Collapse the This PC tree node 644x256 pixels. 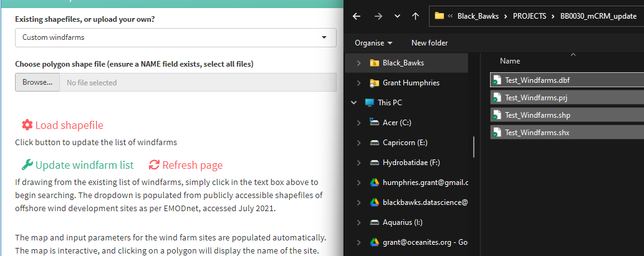354,103
